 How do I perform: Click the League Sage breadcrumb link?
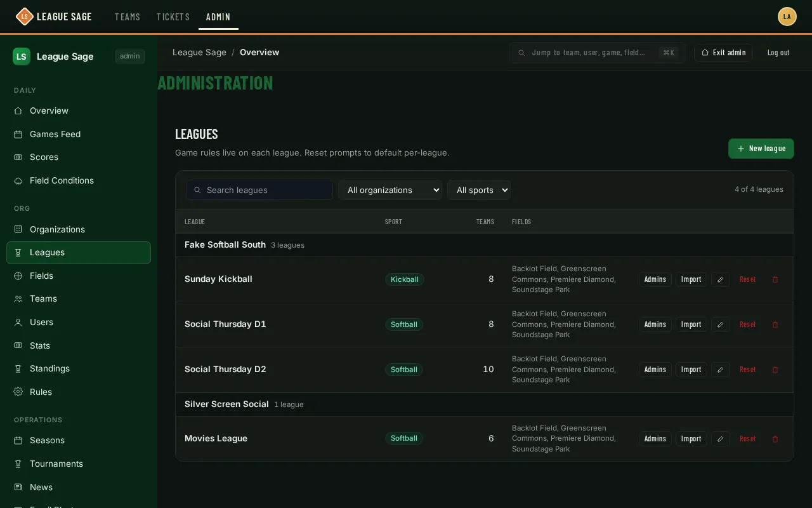[x=199, y=52]
